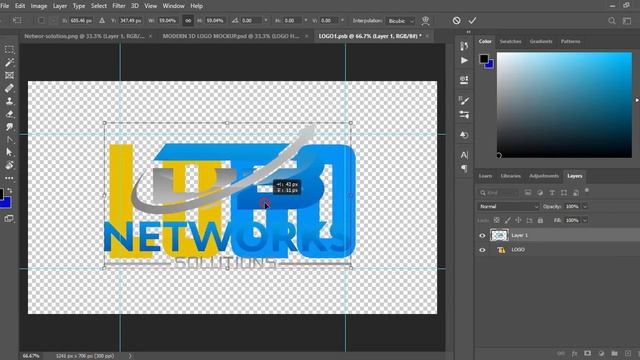Open the workspace switcher icon at top right

[627, 20]
